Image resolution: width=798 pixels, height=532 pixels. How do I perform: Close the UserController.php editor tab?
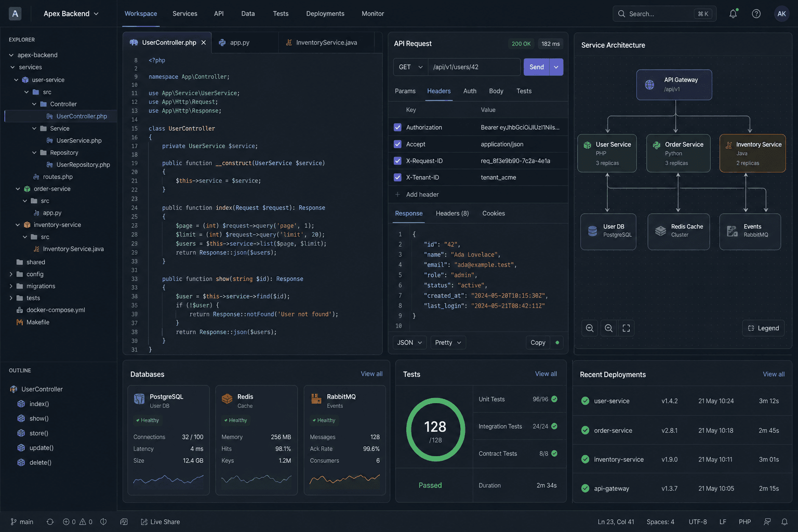[204, 43]
